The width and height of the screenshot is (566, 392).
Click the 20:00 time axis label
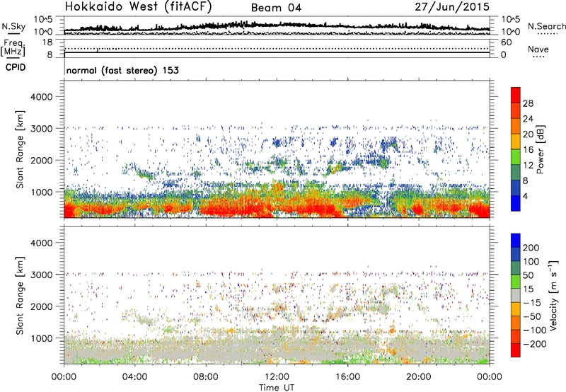[418, 377]
